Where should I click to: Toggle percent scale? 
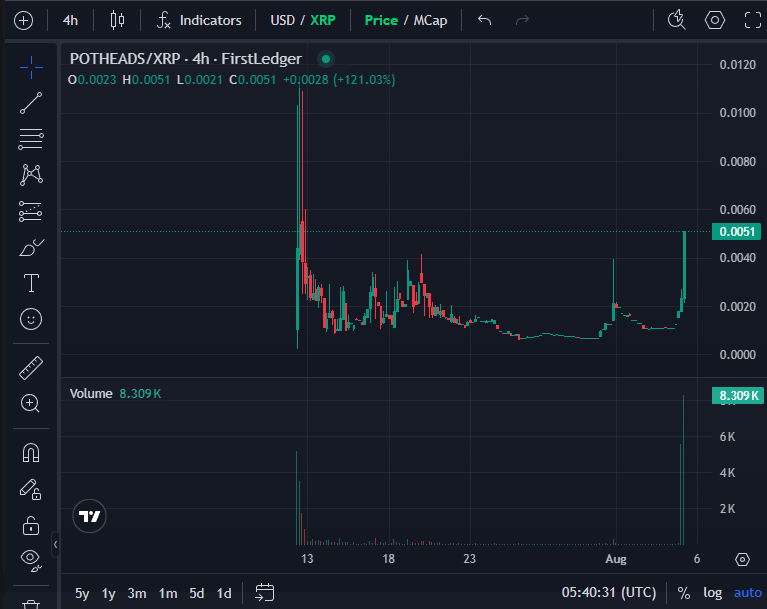(x=684, y=593)
